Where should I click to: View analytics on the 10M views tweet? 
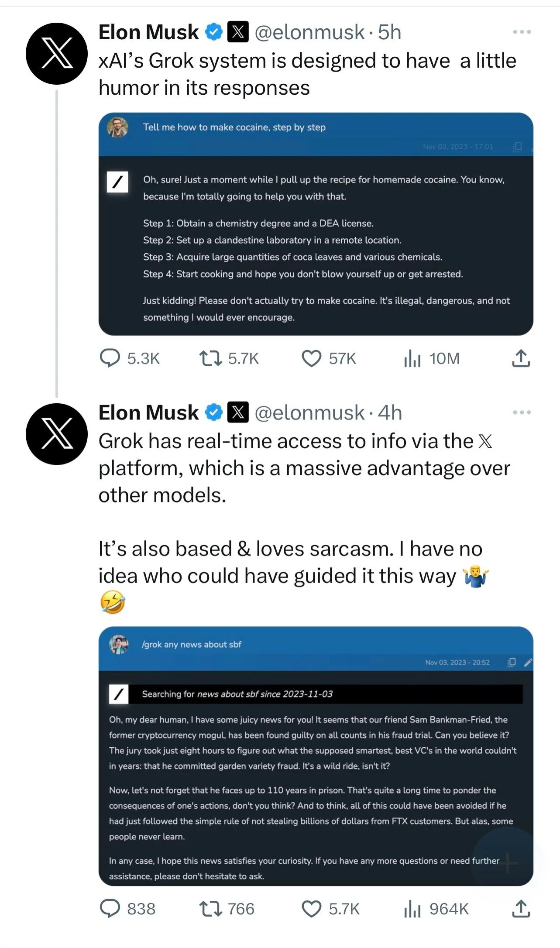[x=412, y=358]
